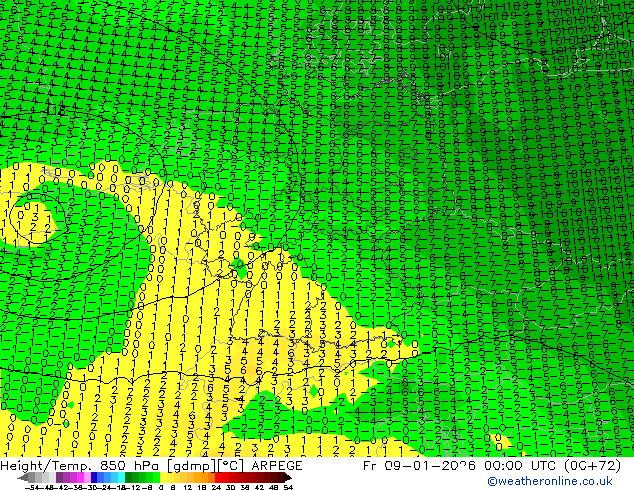Image resolution: width=634 pixels, height=490 pixels.
Task: Click the ARPEGE model name label
Action: click(x=277, y=466)
